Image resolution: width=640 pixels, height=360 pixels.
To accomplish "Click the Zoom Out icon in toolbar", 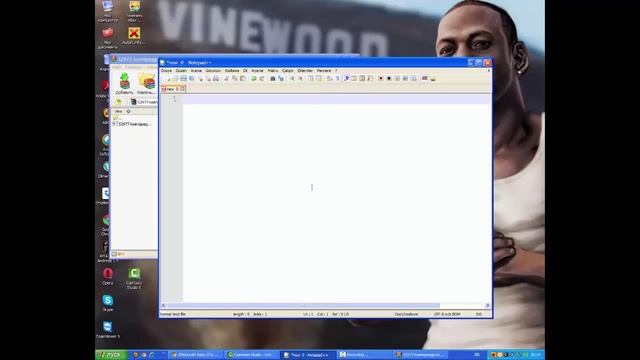I will tap(300, 78).
